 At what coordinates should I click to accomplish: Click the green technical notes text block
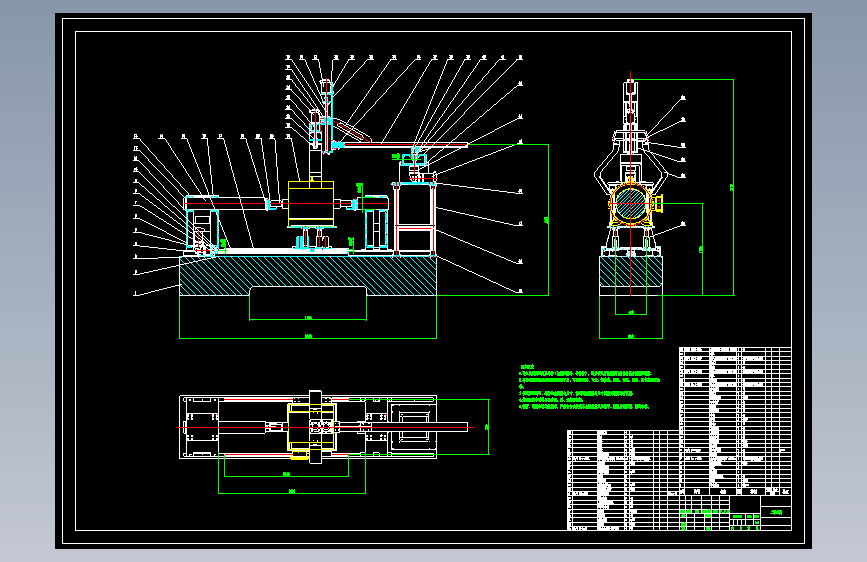[x=589, y=387]
